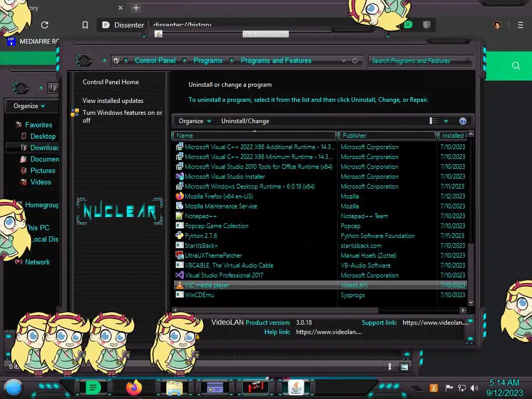Image resolution: width=532 pixels, height=399 pixels.
Task: Select Pictures in Explorer sidebar
Action: 43,170
